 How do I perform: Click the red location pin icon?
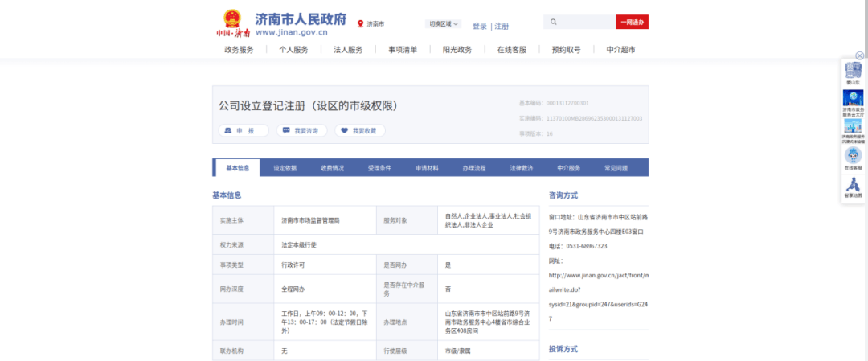[x=361, y=24]
